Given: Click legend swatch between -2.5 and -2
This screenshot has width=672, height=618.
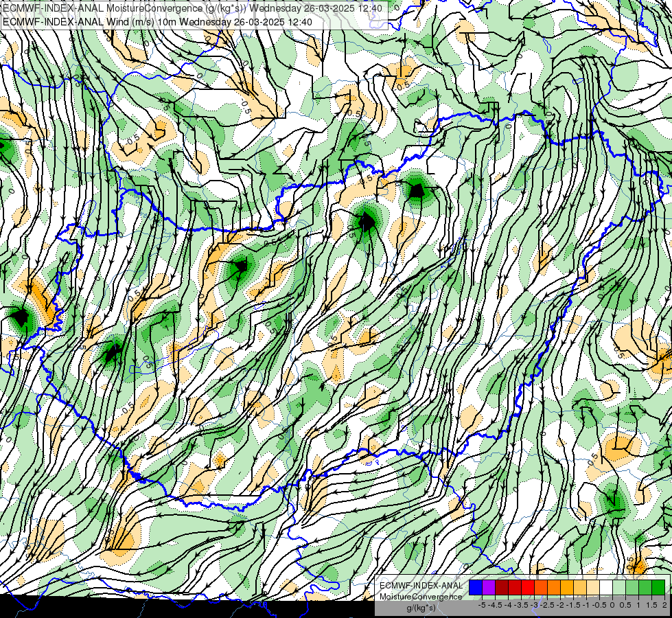Looking at the screenshot, I should (x=554, y=588).
